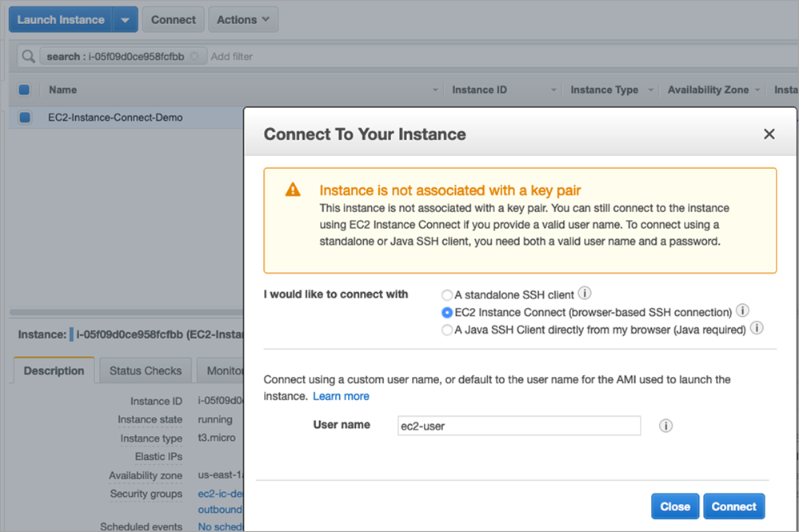This screenshot has width=799, height=532.
Task: Click the User name input field
Action: tap(519, 426)
